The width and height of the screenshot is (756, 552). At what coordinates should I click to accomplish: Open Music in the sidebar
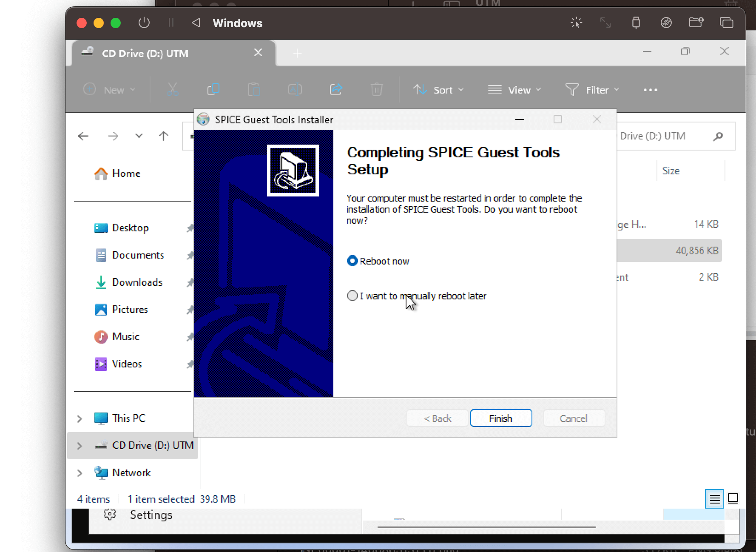[117, 337]
